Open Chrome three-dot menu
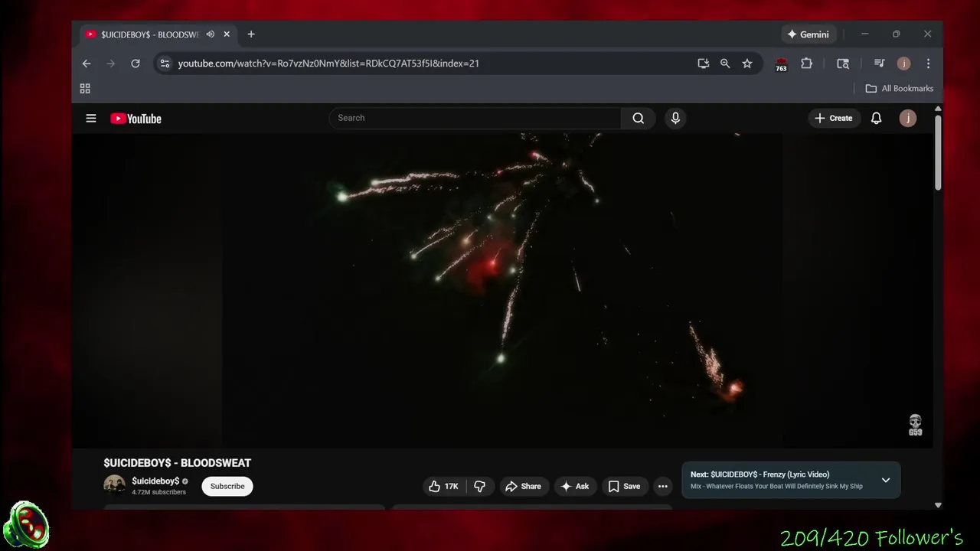980x551 pixels. 928,64
